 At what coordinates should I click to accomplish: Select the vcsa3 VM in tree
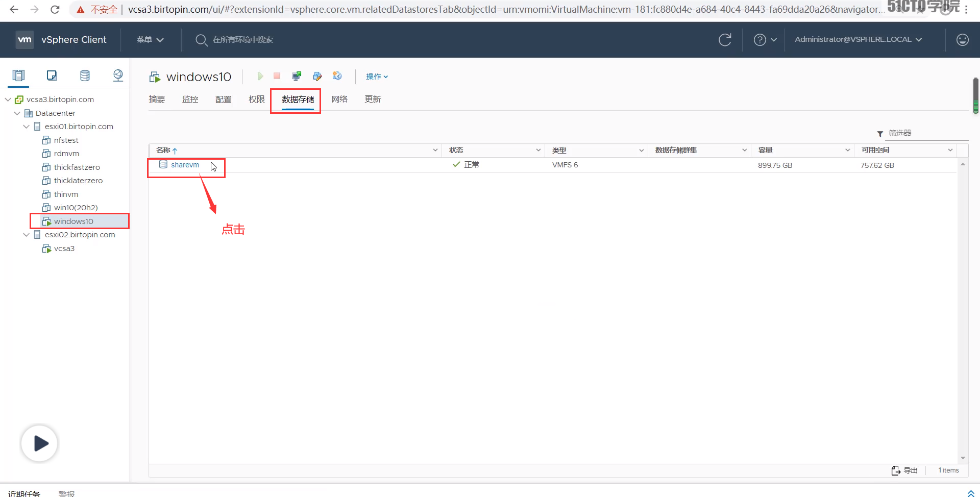click(x=64, y=248)
